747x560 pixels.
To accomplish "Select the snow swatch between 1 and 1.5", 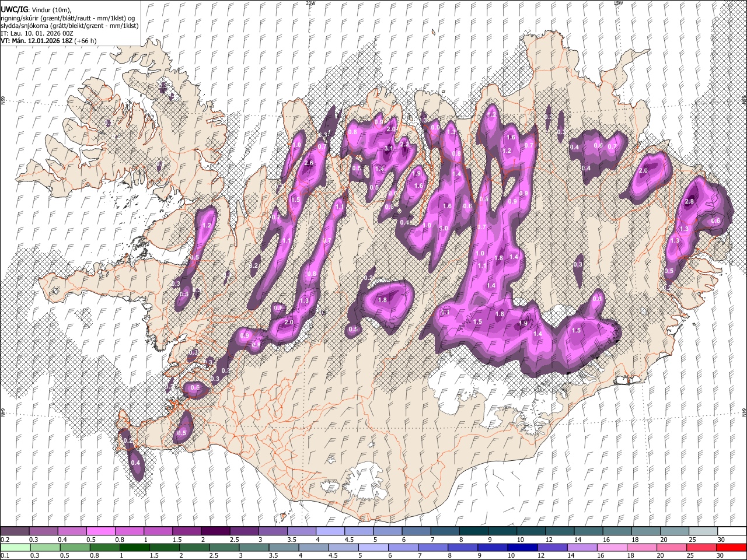I will tap(158, 531).
